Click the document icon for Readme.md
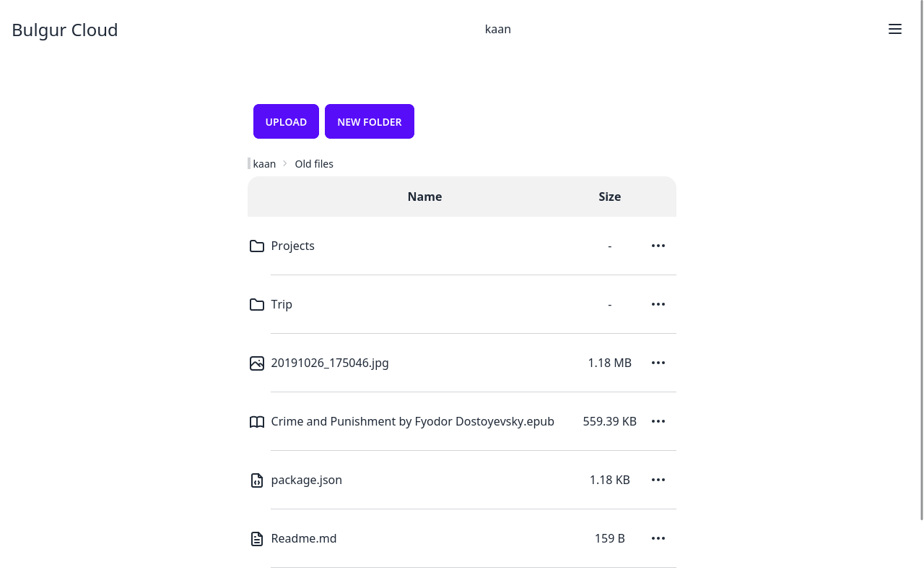The height and width of the screenshot is (578, 924). (x=257, y=539)
